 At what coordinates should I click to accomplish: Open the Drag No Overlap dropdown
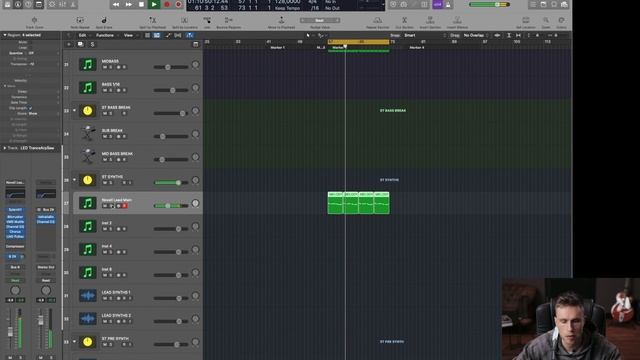point(476,36)
